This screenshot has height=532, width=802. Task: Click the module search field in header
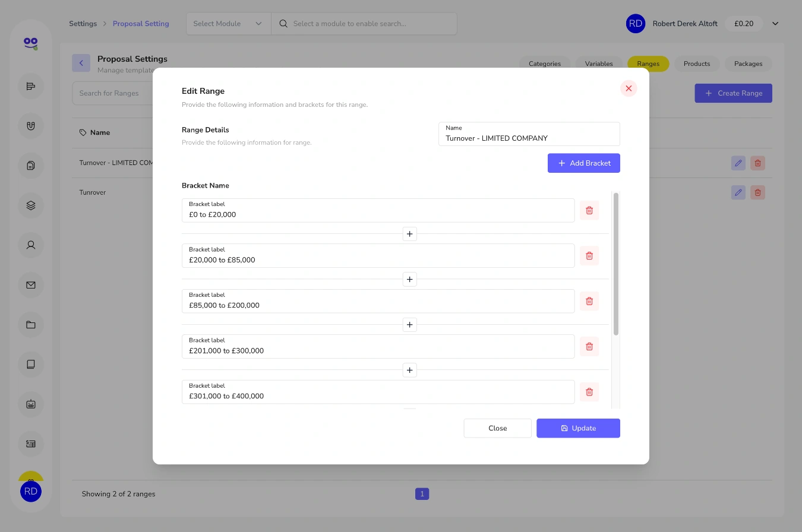click(364, 24)
